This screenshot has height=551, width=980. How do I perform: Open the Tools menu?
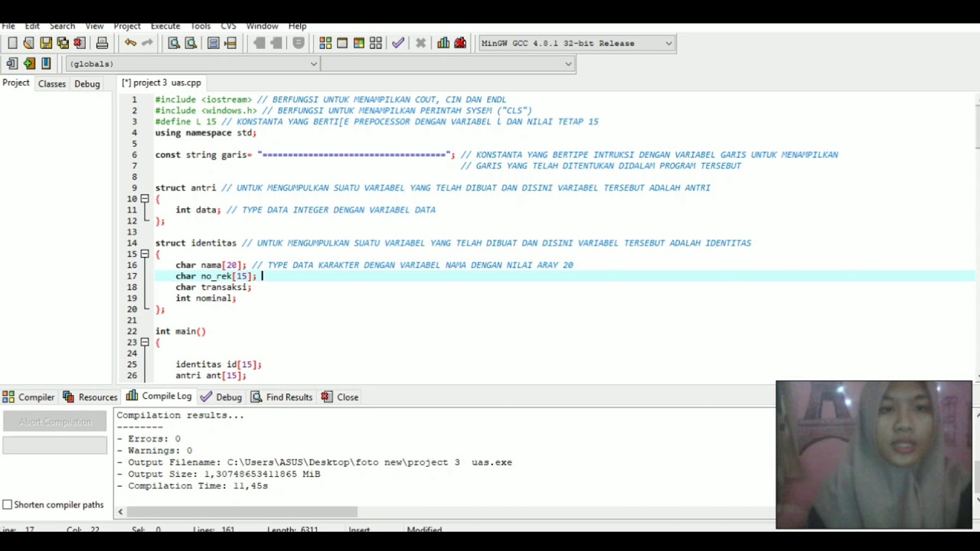(201, 26)
